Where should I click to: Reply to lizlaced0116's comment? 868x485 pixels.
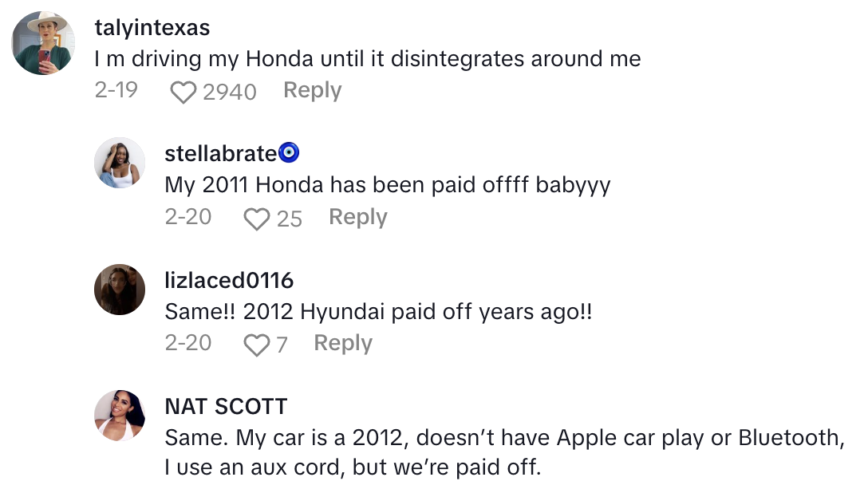point(342,343)
